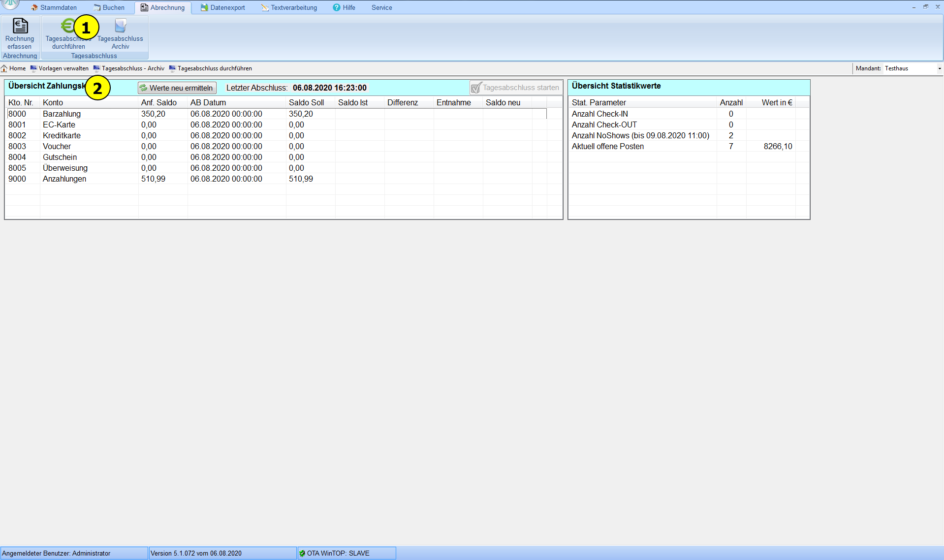The width and height of the screenshot is (944, 560).
Task: Click the Tagesabschluss starten button
Action: tap(515, 88)
